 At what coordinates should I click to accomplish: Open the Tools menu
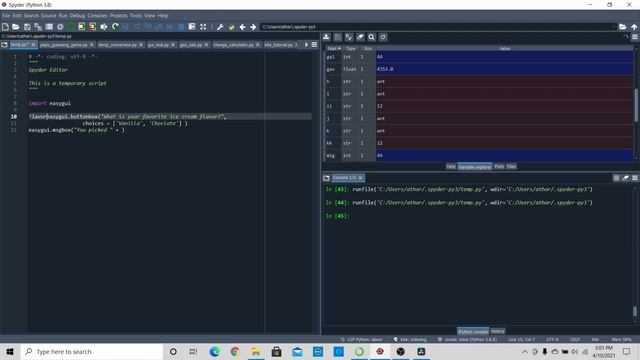(136, 16)
